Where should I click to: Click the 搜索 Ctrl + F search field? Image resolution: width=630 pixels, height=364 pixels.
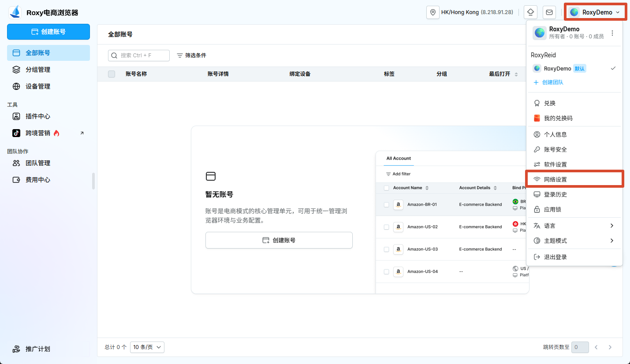pyautogui.click(x=139, y=56)
